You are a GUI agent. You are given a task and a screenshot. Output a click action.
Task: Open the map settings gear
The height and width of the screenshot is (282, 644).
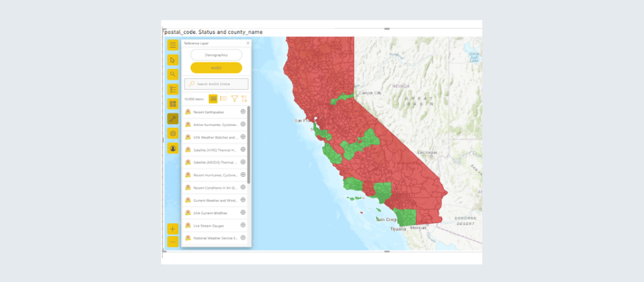point(173,133)
